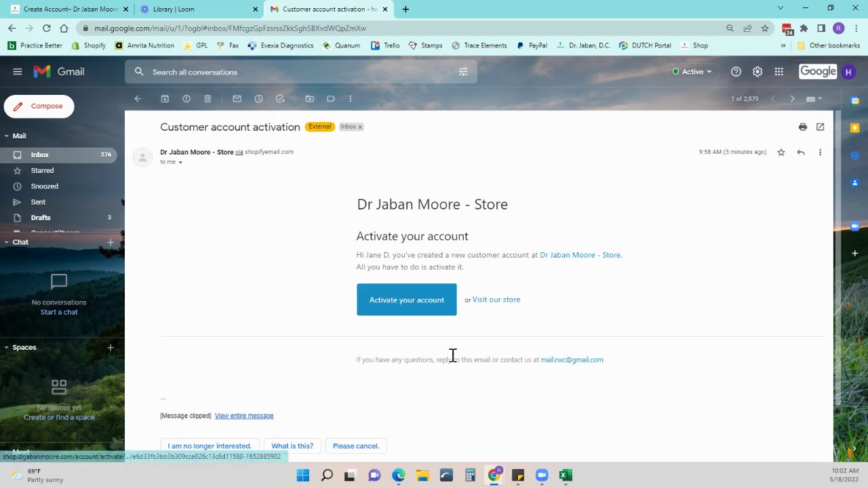Open Zoom add-on in the side panel
This screenshot has height=488, width=868.
point(855,226)
